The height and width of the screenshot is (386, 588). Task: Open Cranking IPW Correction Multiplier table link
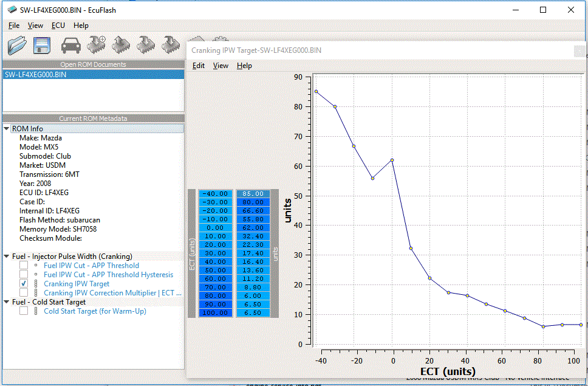(112, 293)
